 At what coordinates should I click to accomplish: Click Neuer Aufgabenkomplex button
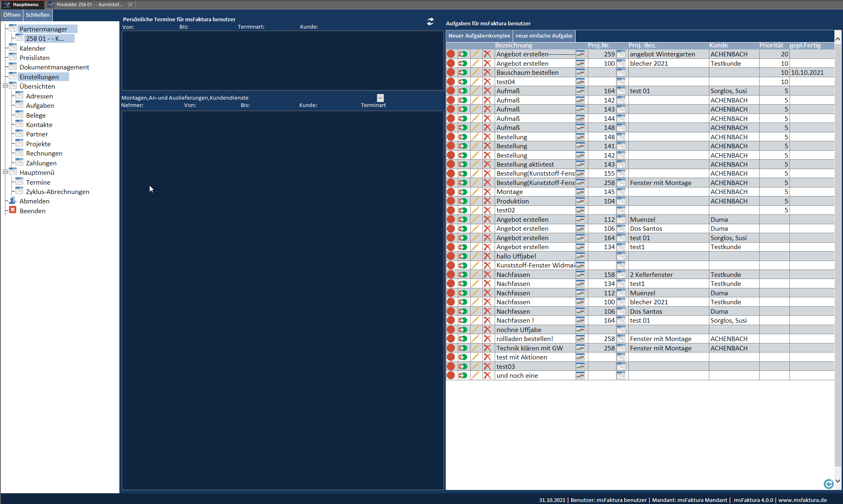(x=479, y=36)
